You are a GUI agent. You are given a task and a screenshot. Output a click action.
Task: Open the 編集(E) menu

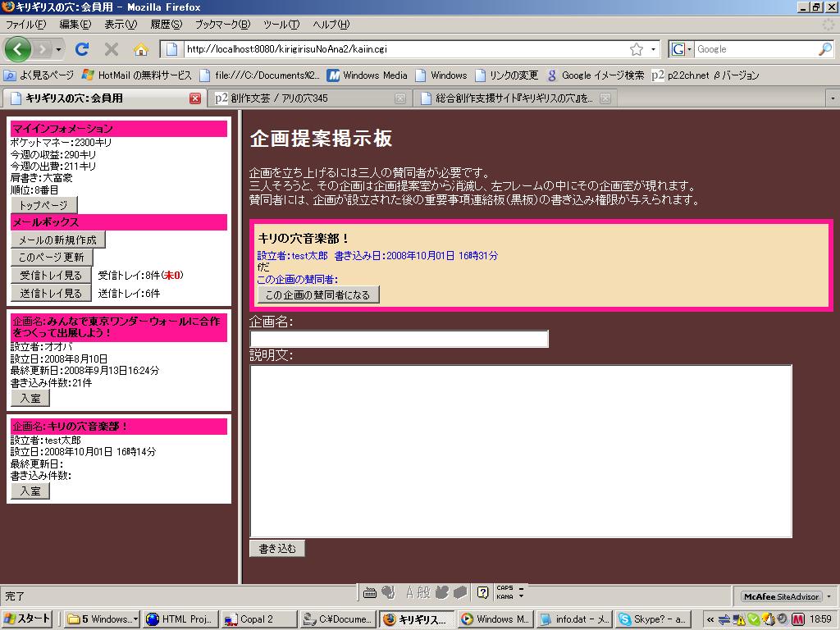pos(75,25)
